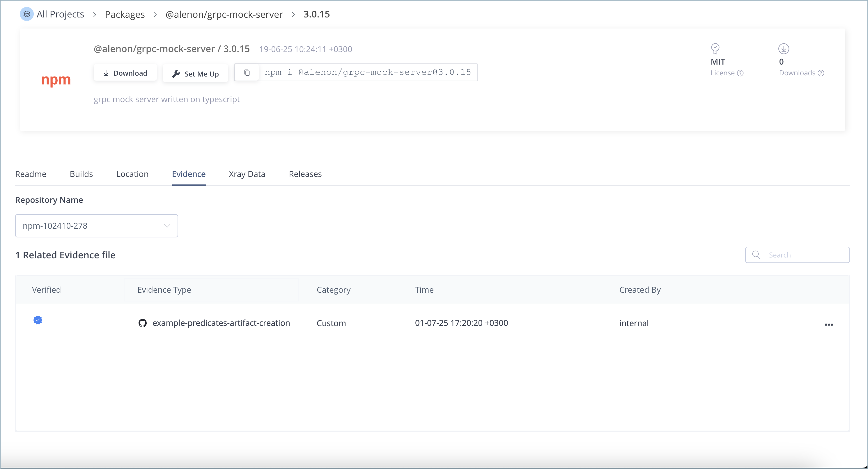Screen dimensions: 868x469
Task: Expand the npm-102410-278 repository dropdown
Action: pos(96,226)
